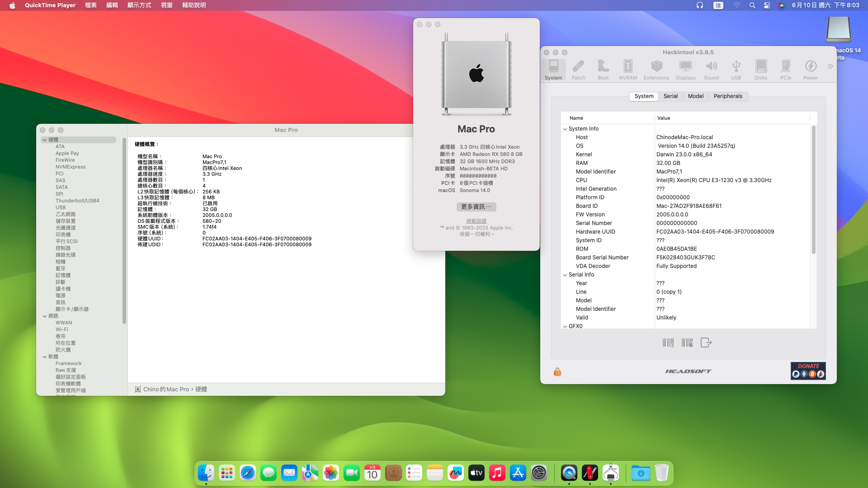Select the USB toolbar icon
This screenshot has height=488, width=868.
736,70
